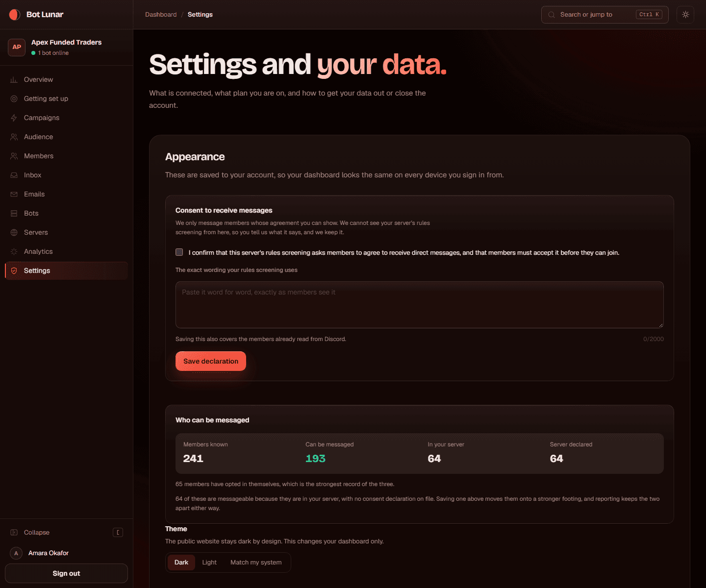Click the Amara Okafor avatar circle
Screen dimensions: 706x588
(16, 553)
